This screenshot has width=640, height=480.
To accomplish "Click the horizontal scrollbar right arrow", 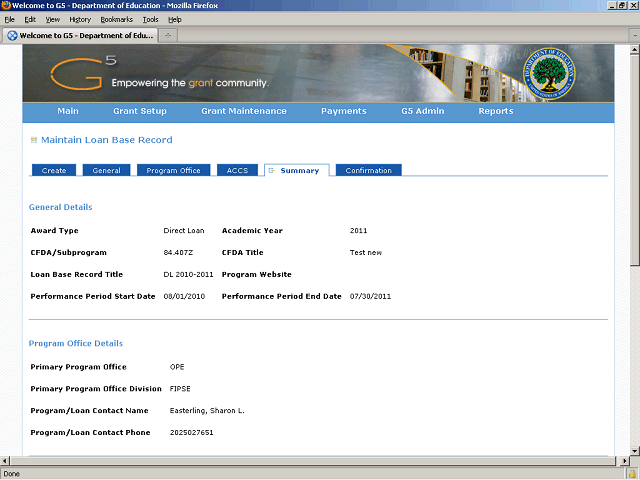I will [x=625, y=461].
